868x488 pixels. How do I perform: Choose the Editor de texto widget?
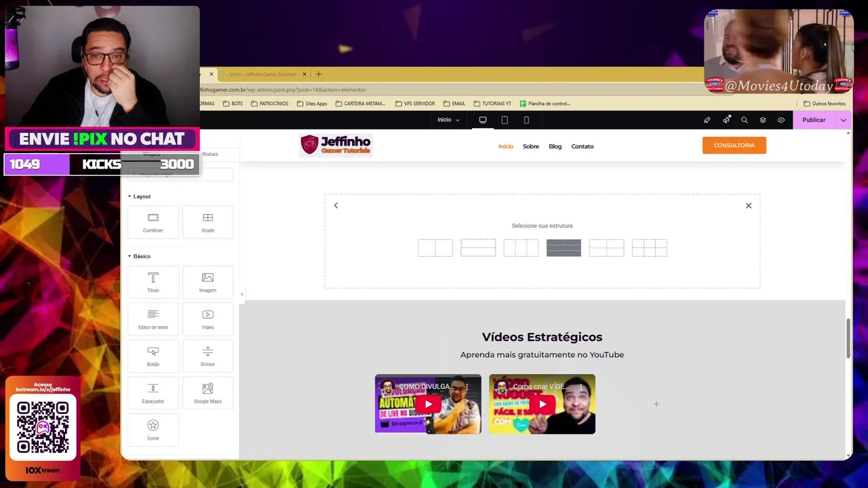[153, 319]
